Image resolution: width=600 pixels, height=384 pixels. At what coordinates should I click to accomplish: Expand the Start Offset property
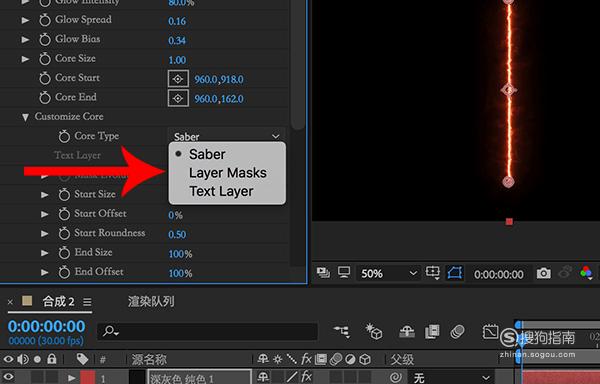tap(45, 214)
